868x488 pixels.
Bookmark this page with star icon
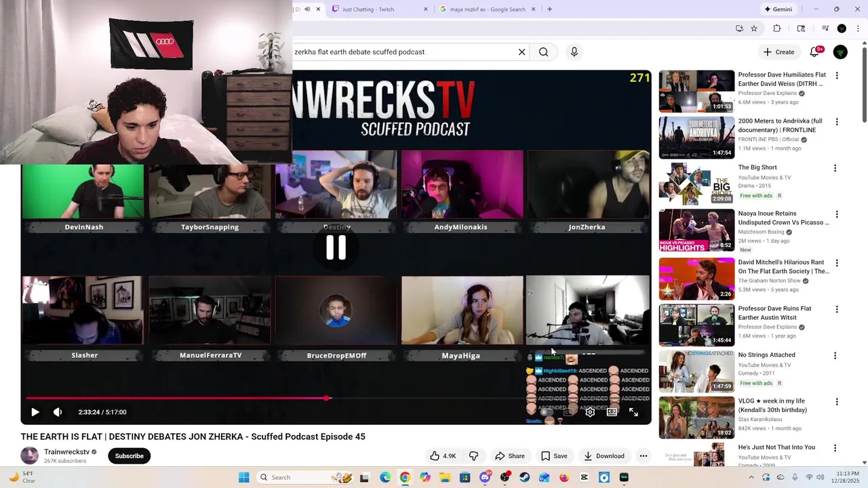(753, 28)
